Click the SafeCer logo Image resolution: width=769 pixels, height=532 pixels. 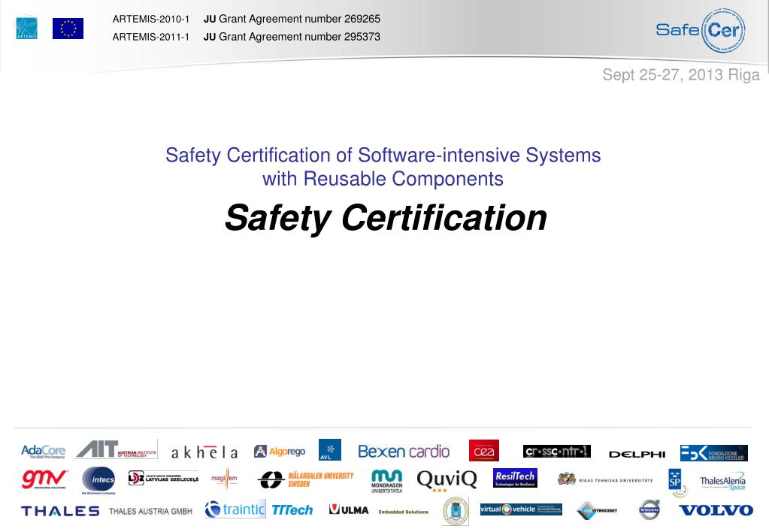pos(701,30)
